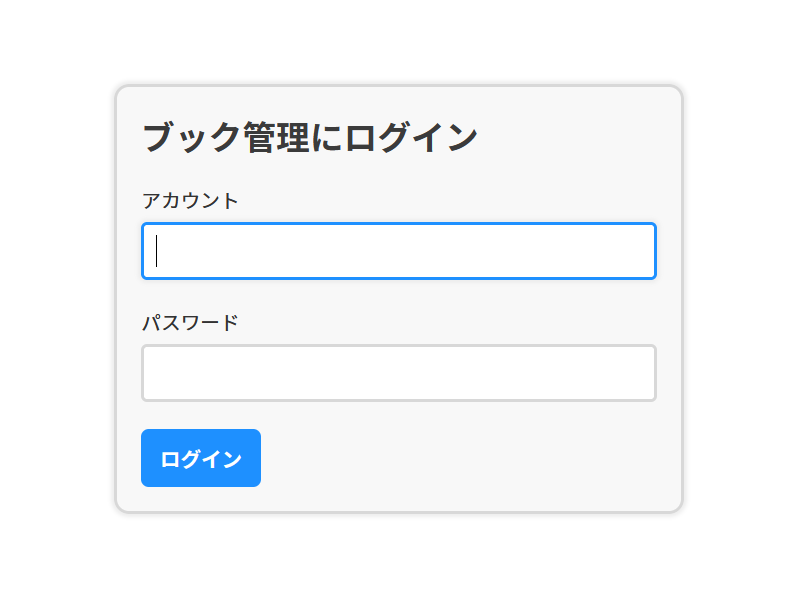Click the word 管理 in the heading
This screenshot has height=600, width=800.
click(x=276, y=137)
